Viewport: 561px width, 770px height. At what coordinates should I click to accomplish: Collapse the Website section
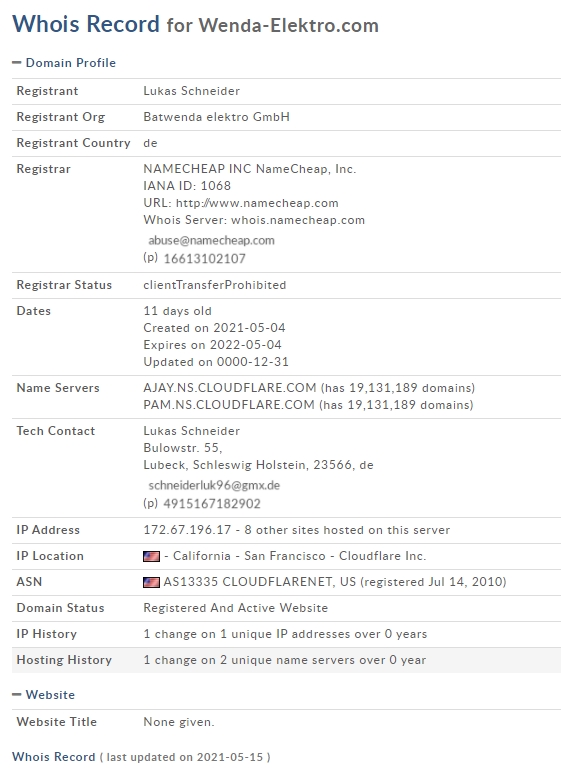(43, 695)
